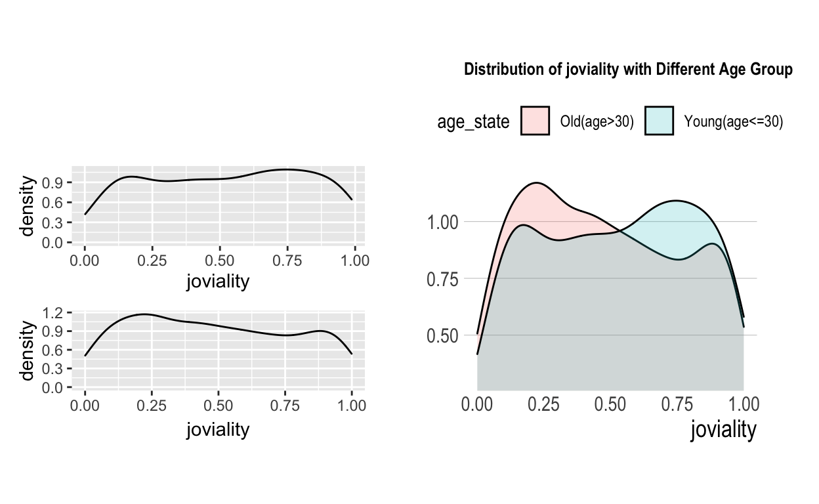Click the 0.50 y-axis tick of the right plot
Viewport: 819px width, 504px height.
442,336
